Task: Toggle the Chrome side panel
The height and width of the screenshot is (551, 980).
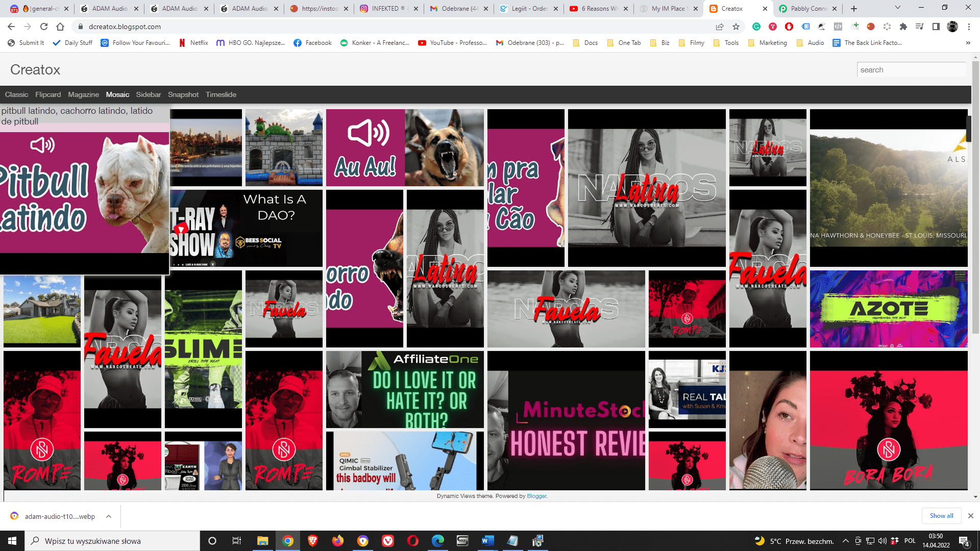Action: tap(936, 27)
